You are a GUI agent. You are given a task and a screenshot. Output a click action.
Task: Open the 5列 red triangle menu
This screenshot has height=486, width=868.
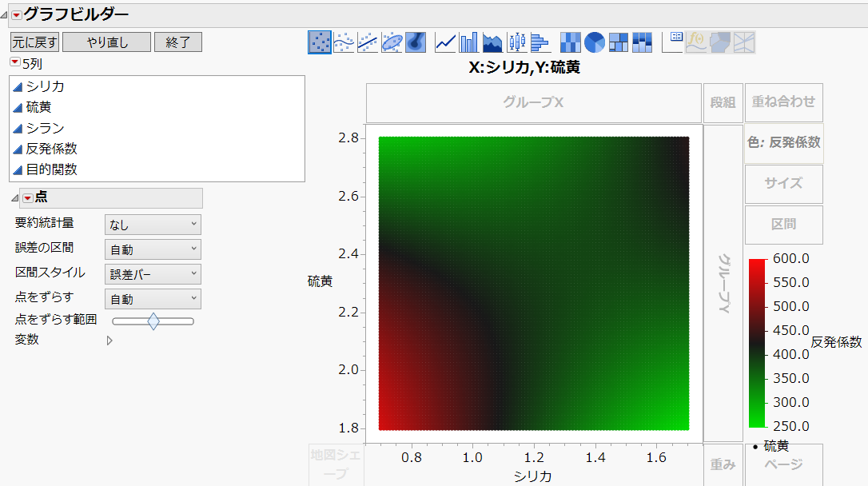pos(15,62)
